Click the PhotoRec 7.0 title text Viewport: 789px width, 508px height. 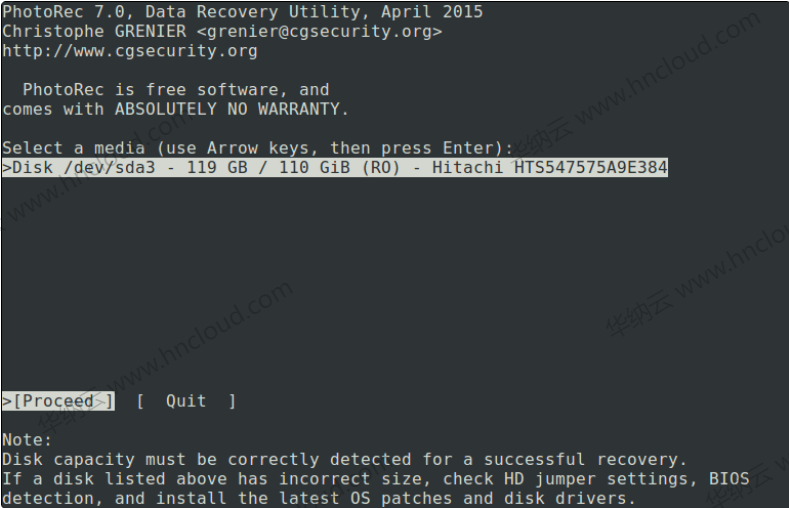tap(63, 12)
